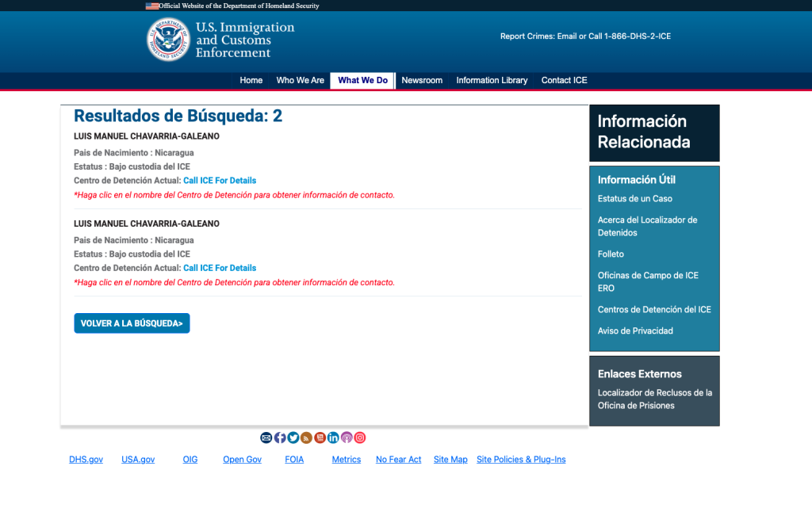Click Call ICE For Details in second result

pos(220,268)
